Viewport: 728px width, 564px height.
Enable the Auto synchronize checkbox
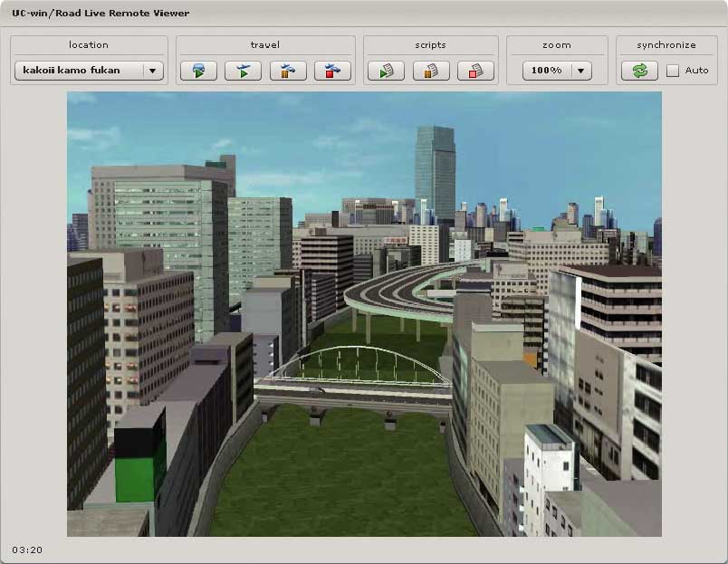point(672,71)
